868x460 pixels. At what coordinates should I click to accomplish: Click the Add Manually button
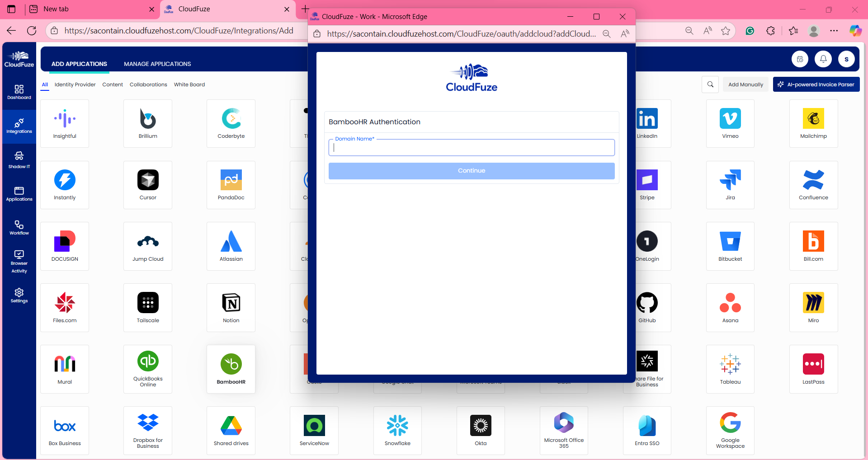coord(745,84)
